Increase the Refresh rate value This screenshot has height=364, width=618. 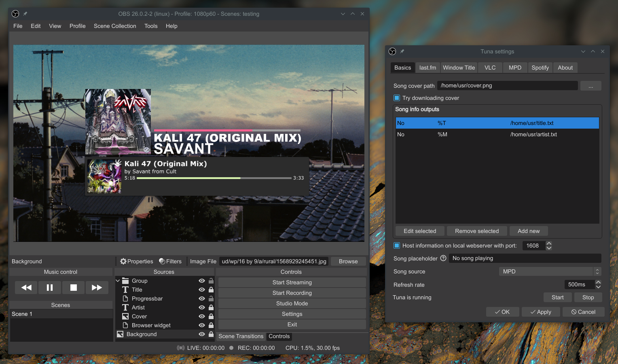[598, 282]
